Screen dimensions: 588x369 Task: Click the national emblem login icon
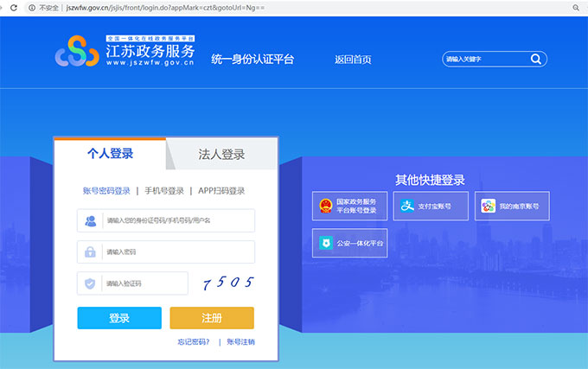click(x=325, y=206)
